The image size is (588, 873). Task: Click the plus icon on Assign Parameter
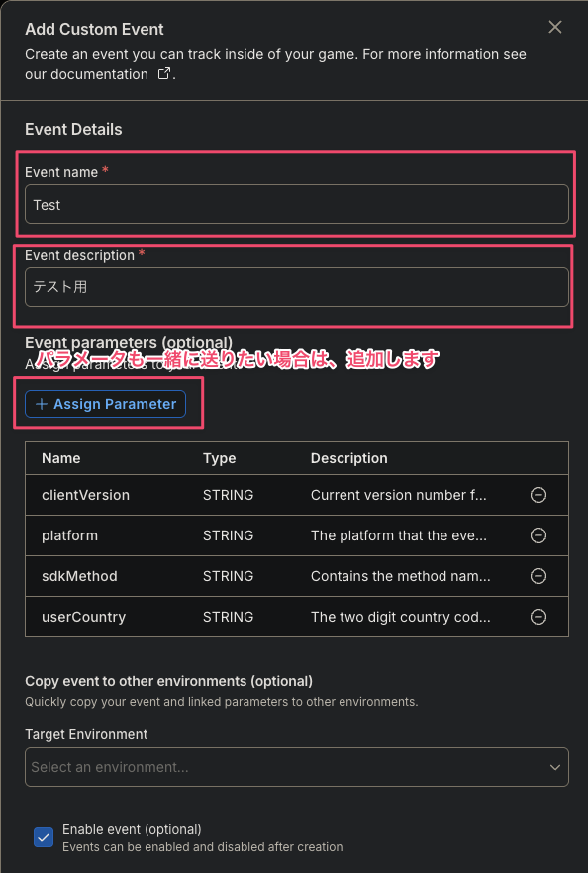click(42, 404)
